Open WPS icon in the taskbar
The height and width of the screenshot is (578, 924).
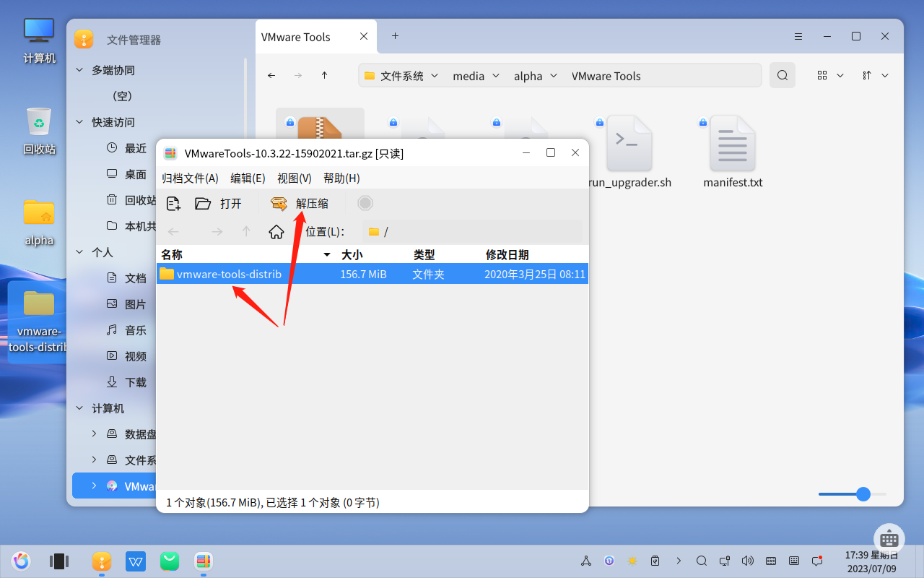(x=136, y=561)
